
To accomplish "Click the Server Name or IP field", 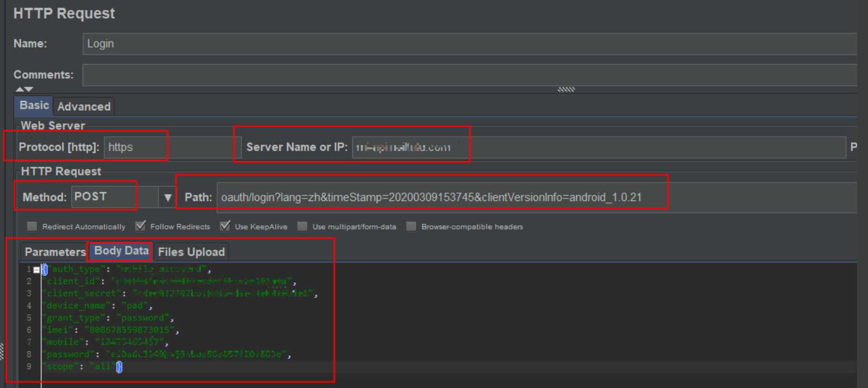I will pyautogui.click(x=599, y=148).
